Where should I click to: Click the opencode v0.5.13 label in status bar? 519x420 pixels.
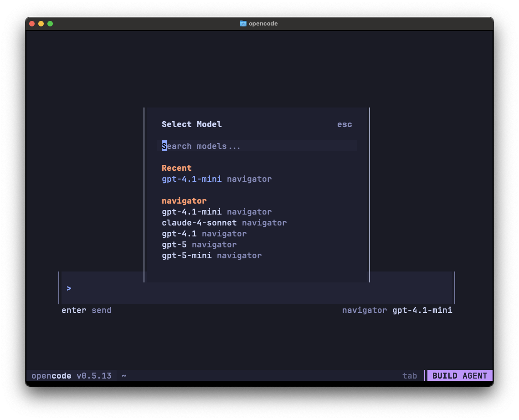click(71, 375)
